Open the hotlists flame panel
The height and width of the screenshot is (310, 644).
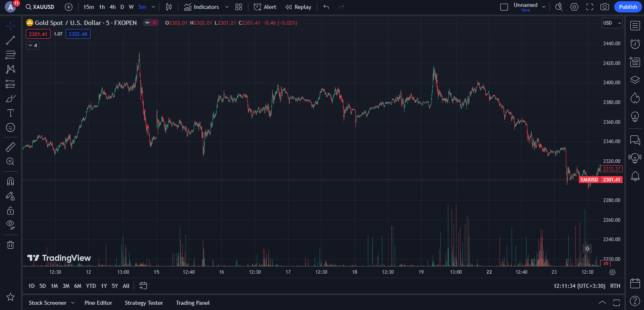point(635,98)
